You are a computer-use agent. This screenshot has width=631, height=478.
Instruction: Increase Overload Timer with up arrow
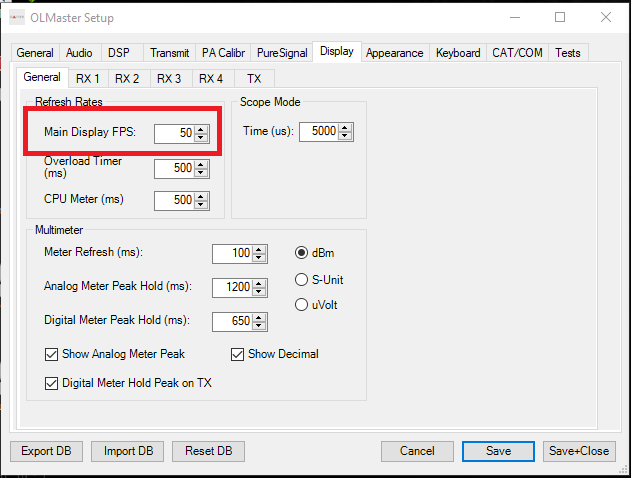[201, 164]
